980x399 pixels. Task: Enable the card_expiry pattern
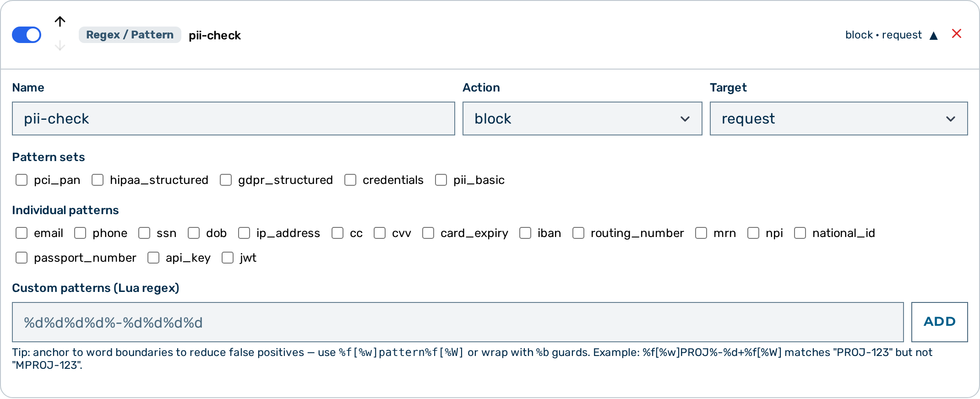point(428,233)
